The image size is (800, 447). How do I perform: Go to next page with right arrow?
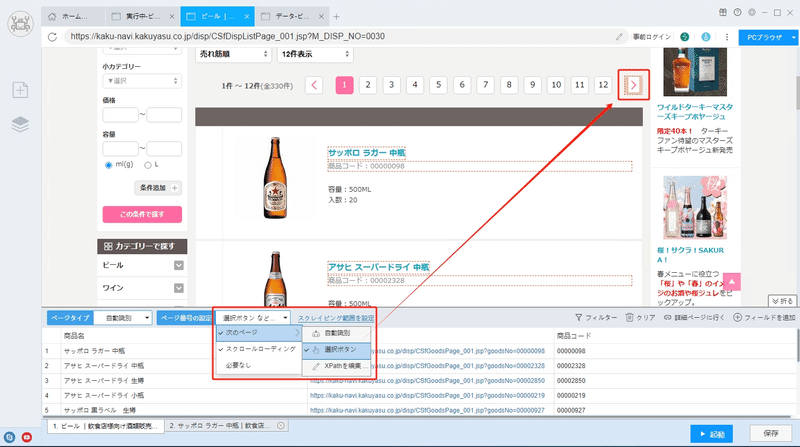pyautogui.click(x=633, y=85)
